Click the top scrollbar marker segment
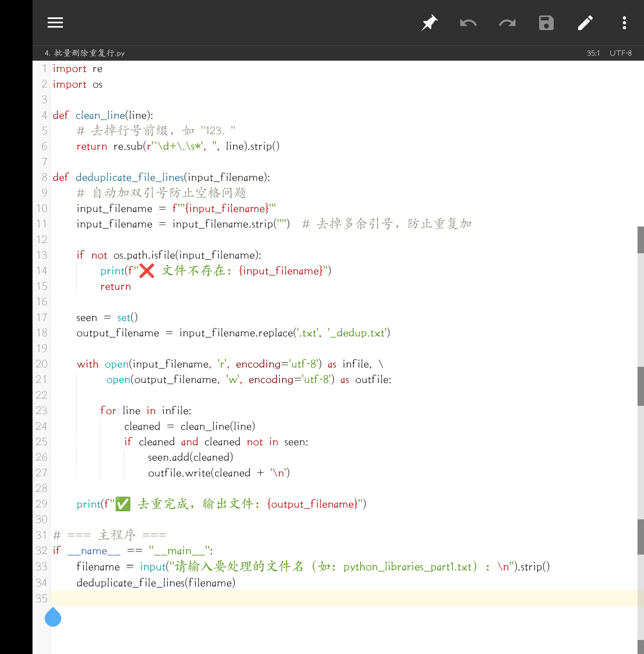Image resolution: width=644 pixels, height=654 pixels. pos(640,240)
